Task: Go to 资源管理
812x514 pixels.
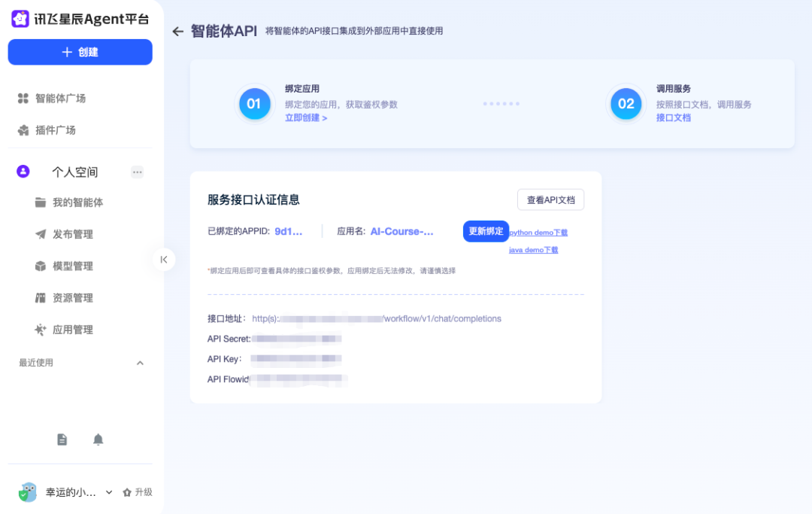Action: [72, 298]
